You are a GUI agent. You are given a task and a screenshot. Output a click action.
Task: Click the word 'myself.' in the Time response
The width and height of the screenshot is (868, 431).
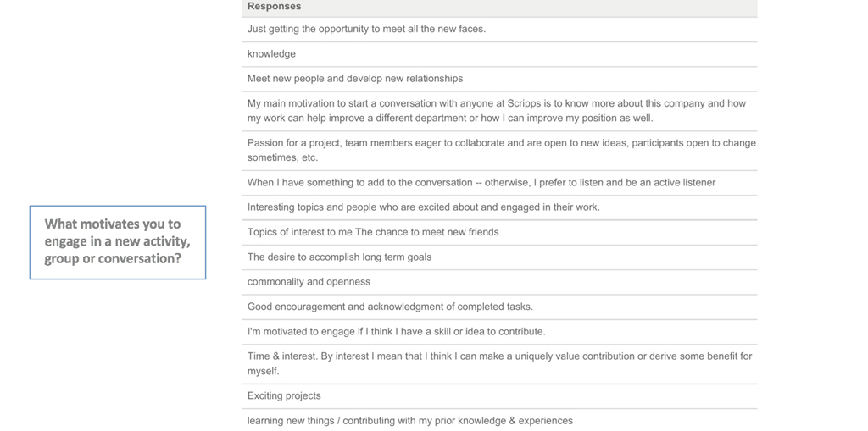tap(264, 372)
